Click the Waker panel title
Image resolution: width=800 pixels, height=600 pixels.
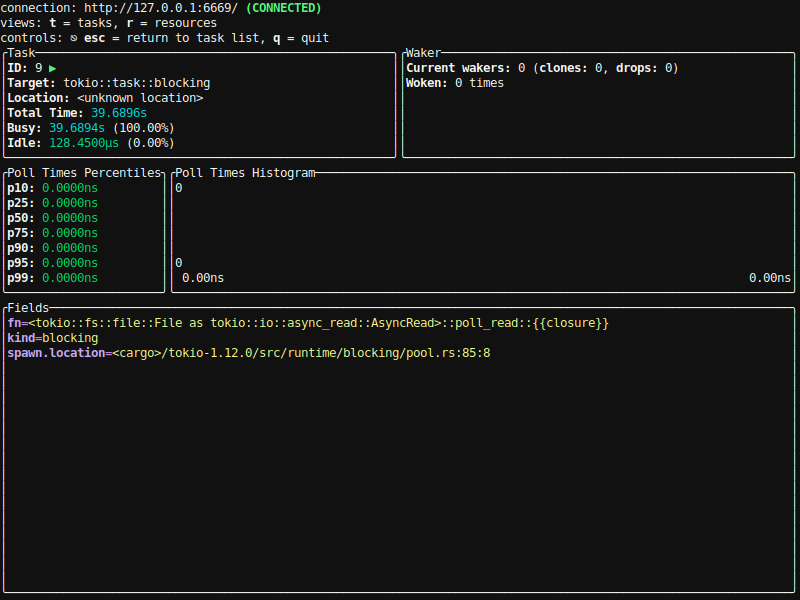click(x=423, y=53)
